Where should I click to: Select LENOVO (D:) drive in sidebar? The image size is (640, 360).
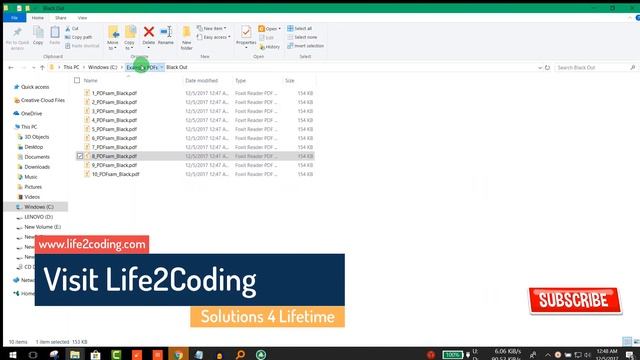click(x=38, y=217)
